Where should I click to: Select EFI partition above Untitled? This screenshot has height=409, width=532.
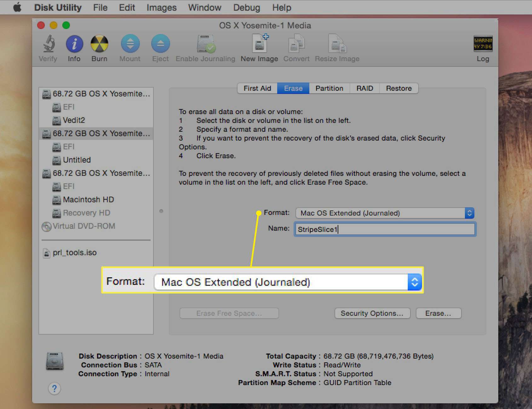(68, 147)
